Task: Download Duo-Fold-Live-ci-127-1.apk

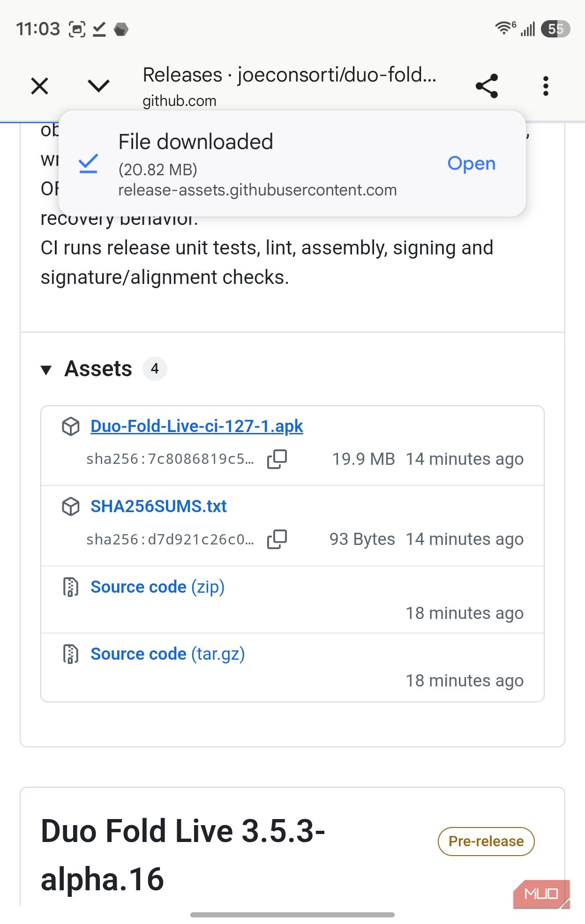Action: [196, 426]
